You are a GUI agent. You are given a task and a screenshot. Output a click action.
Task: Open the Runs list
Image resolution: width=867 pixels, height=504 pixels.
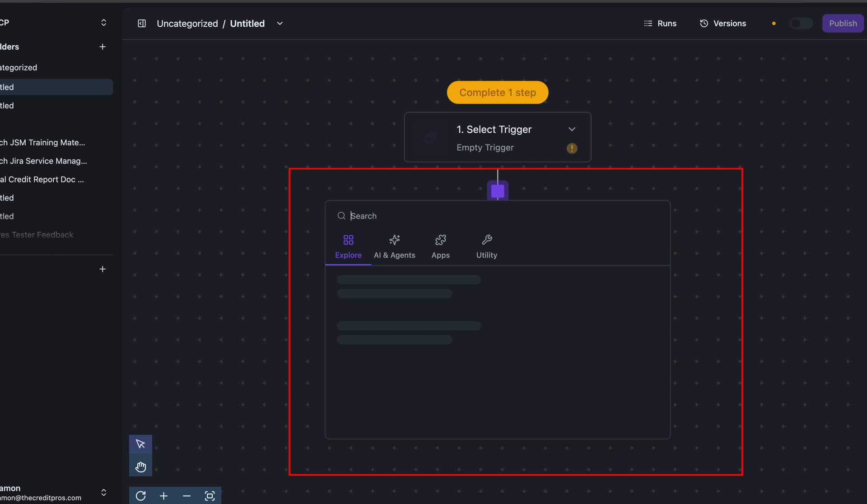(x=660, y=23)
